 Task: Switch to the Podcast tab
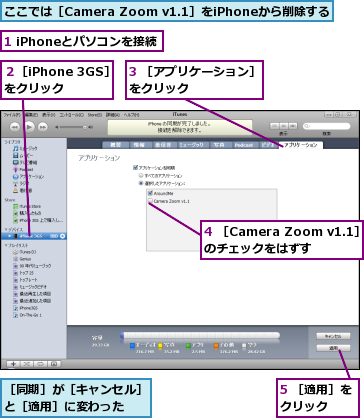244,145
